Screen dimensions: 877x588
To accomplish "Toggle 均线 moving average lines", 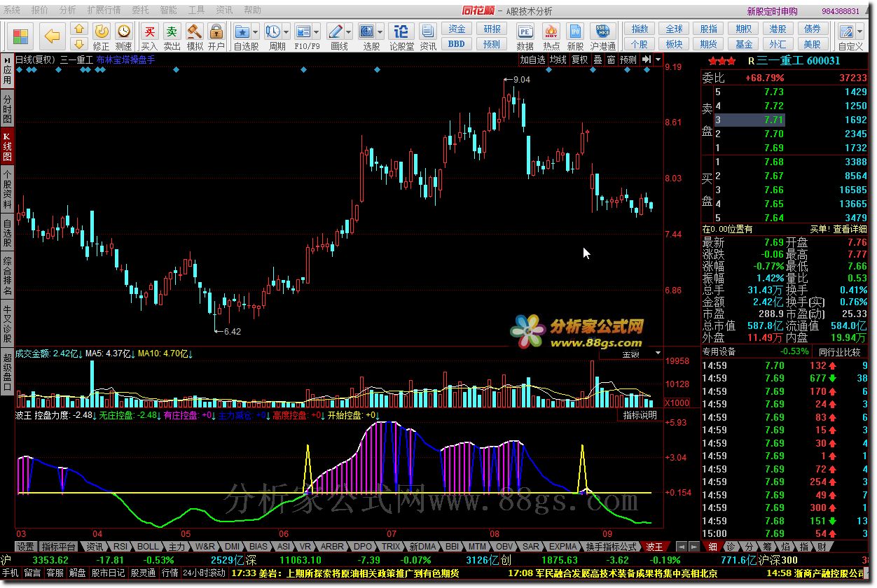I will click(x=558, y=59).
